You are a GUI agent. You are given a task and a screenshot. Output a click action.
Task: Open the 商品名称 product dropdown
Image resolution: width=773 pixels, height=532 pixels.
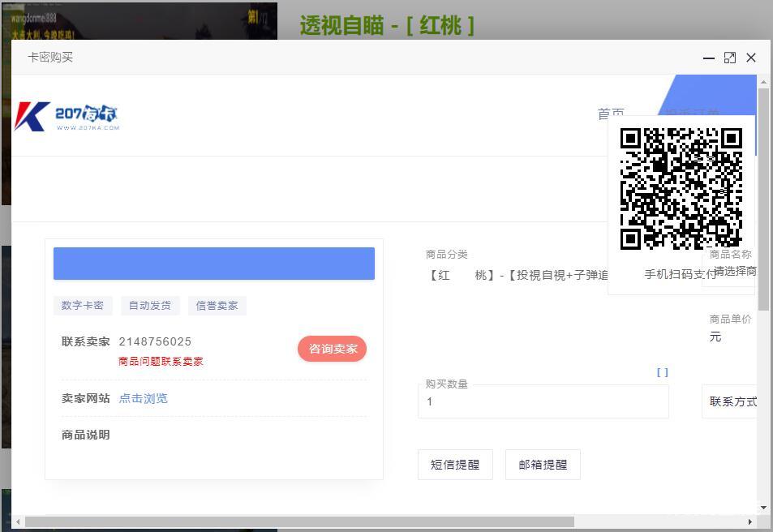(728, 271)
